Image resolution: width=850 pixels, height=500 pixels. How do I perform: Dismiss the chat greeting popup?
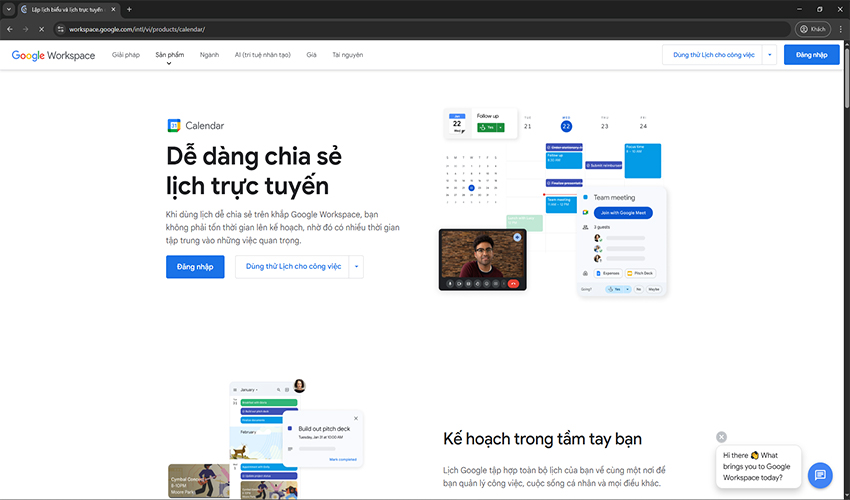coord(721,437)
